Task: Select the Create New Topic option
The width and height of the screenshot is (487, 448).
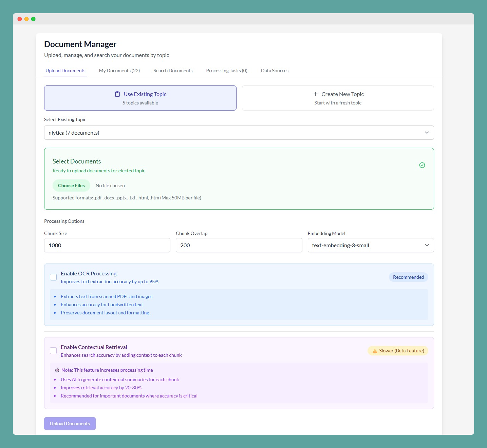Action: pyautogui.click(x=338, y=98)
